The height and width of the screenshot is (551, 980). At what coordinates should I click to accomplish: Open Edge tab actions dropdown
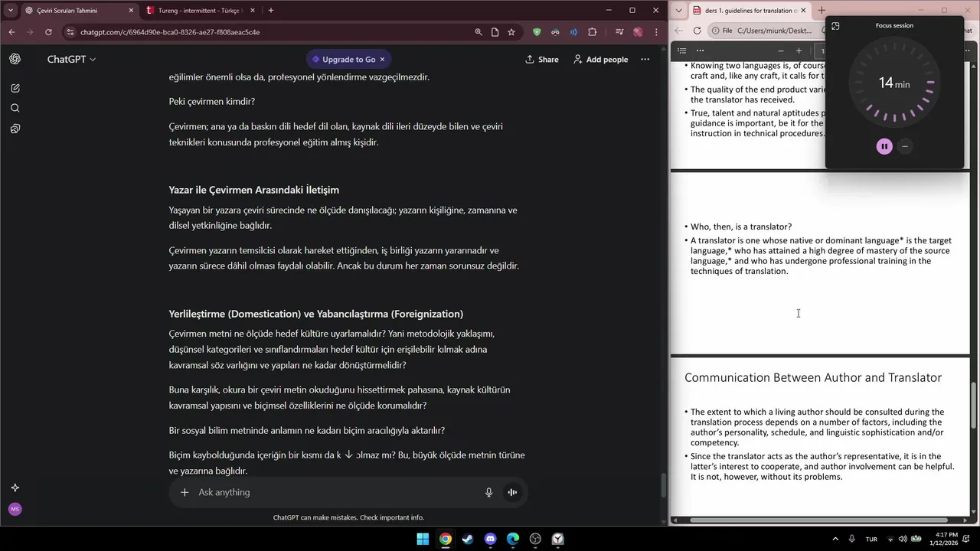[x=678, y=10]
